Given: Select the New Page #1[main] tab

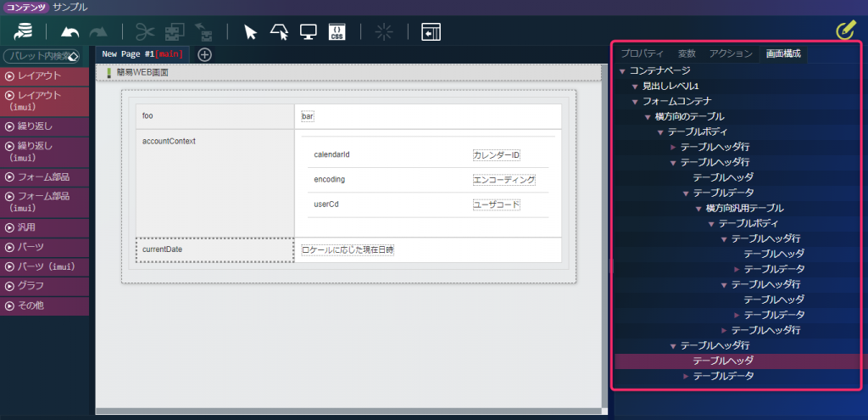Looking at the screenshot, I should (142, 54).
